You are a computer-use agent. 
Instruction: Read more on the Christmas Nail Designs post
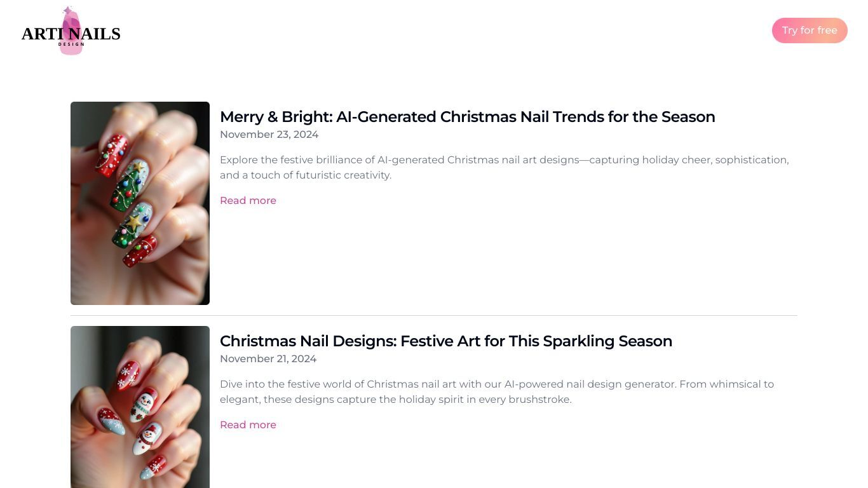pos(248,425)
